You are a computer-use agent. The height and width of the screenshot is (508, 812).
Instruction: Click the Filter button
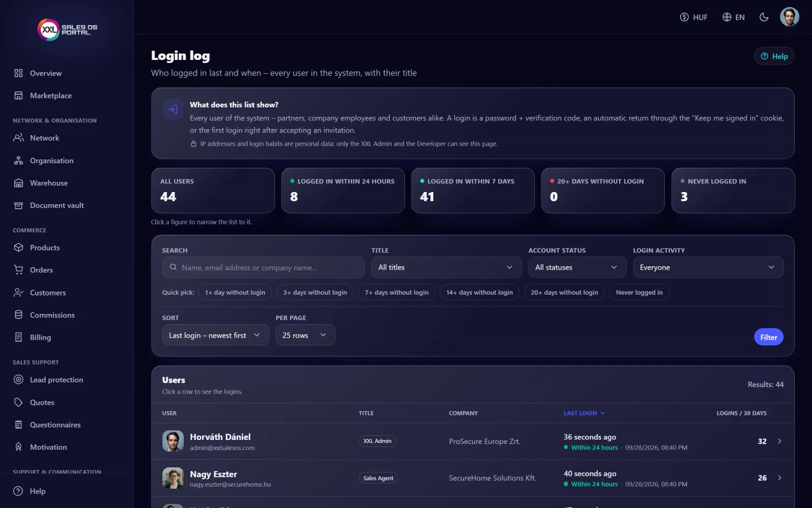[768, 337]
